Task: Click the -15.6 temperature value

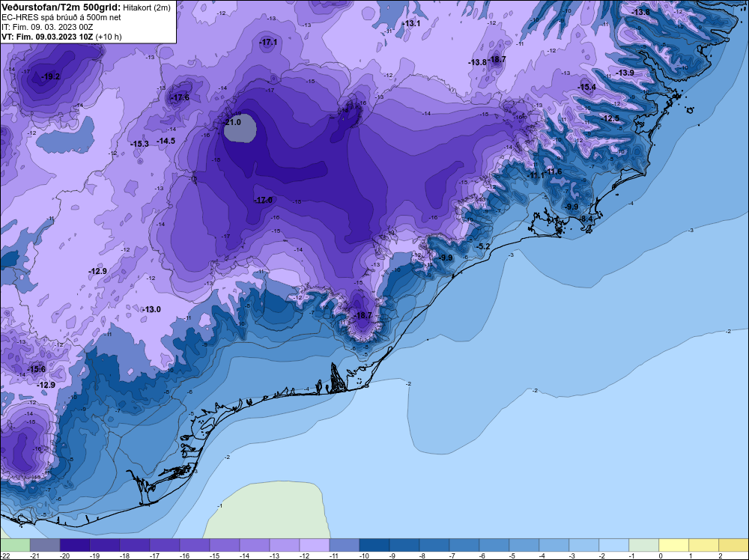Action: [36, 369]
